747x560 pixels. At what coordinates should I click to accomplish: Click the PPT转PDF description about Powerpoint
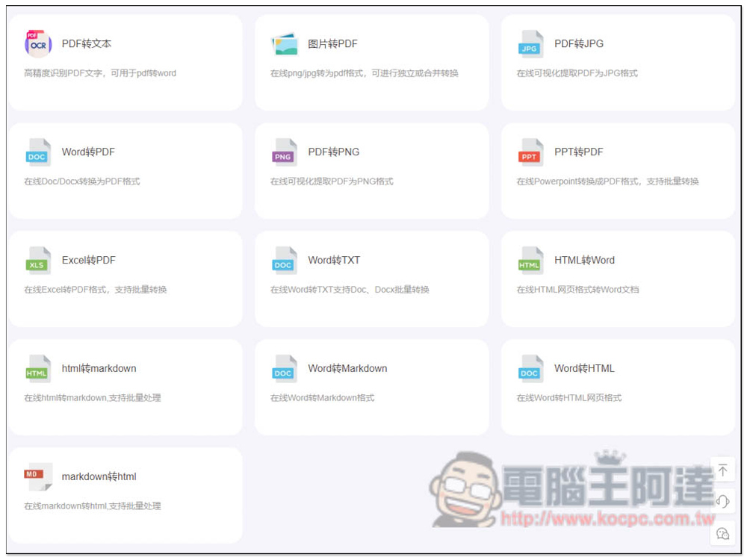pyautogui.click(x=607, y=181)
